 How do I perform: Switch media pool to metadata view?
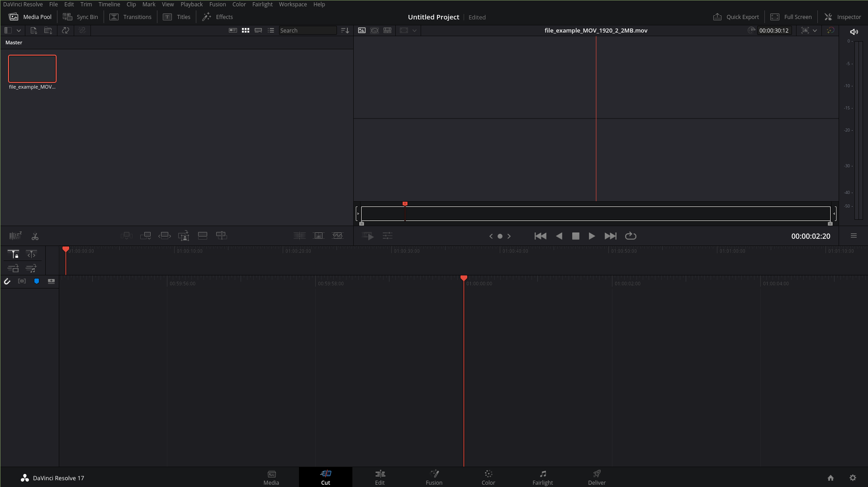coord(233,30)
